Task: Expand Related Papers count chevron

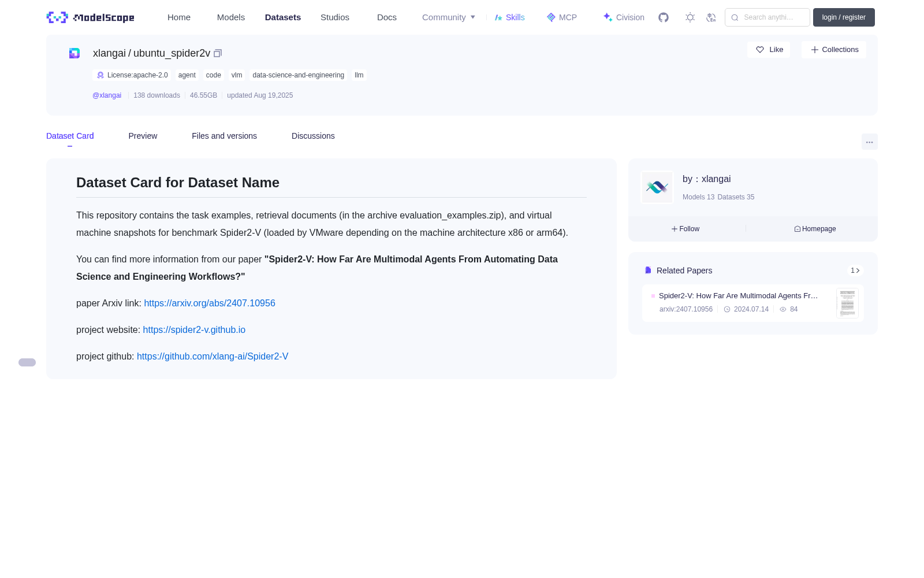Action: tap(855, 271)
